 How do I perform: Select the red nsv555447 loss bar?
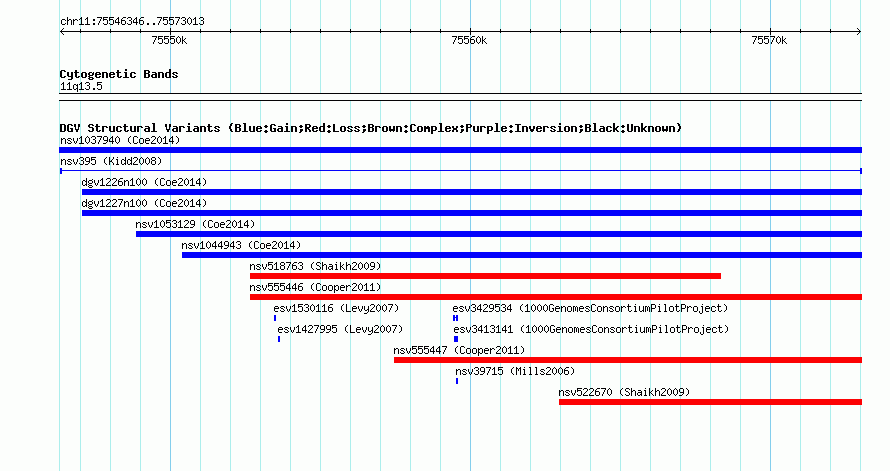tap(628, 360)
